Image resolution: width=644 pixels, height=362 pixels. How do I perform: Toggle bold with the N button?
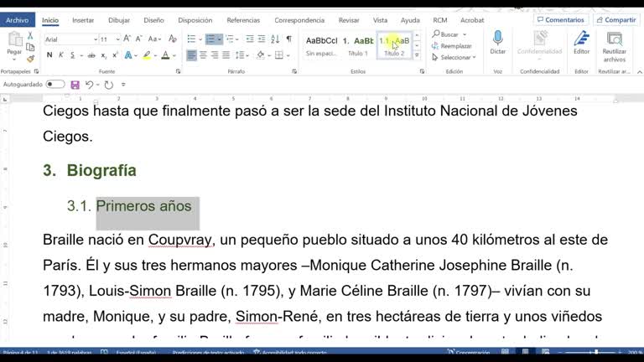point(49,55)
